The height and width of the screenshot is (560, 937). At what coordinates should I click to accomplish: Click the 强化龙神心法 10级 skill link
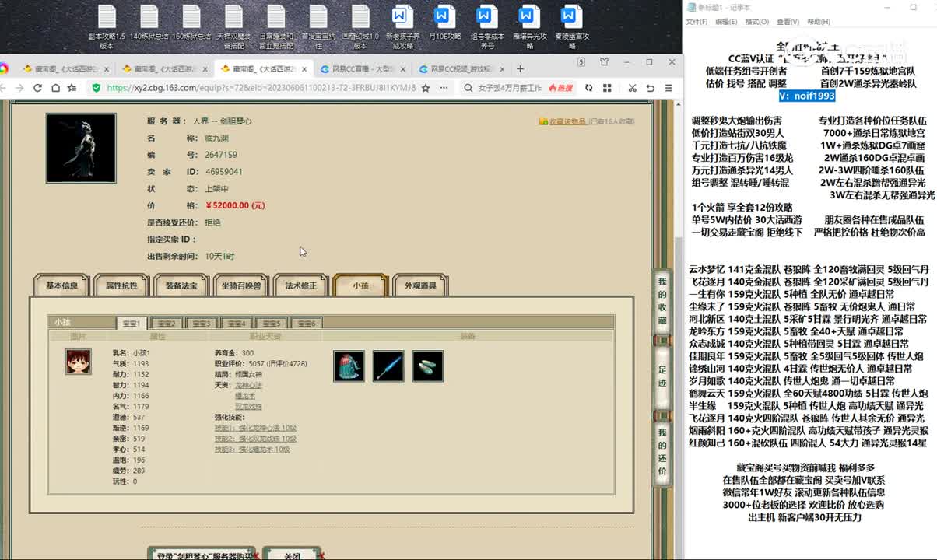pyautogui.click(x=255, y=428)
